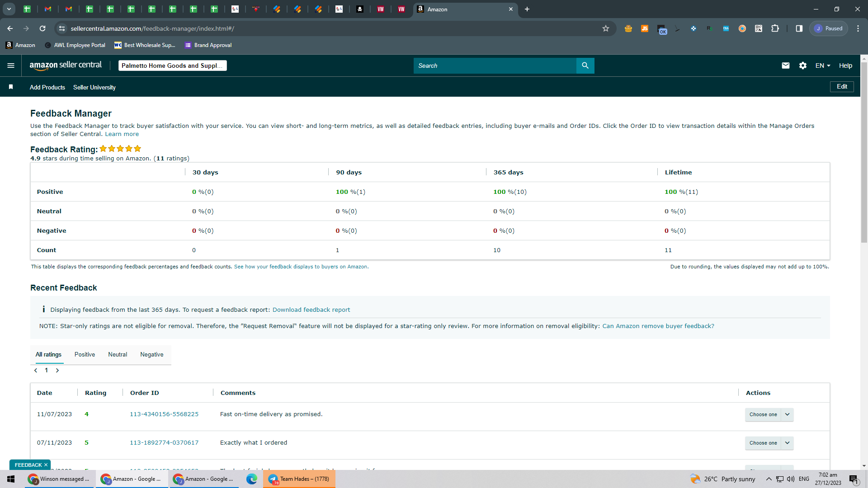The height and width of the screenshot is (488, 868).
Task: Click the Help link
Action: click(x=845, y=66)
